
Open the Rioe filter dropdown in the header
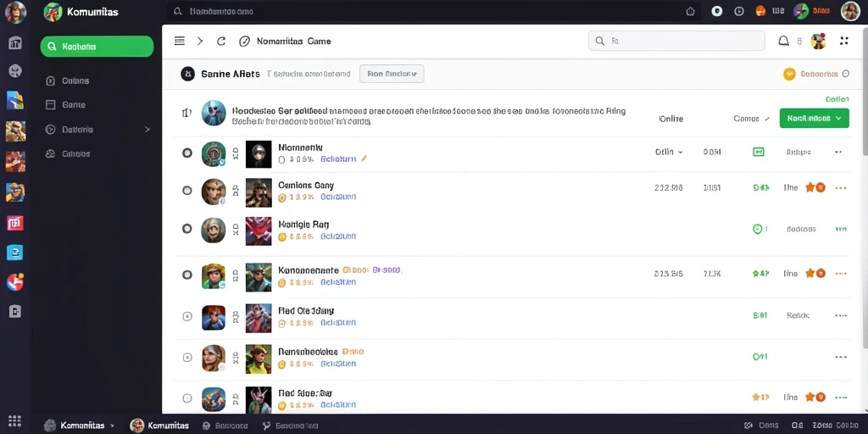click(x=392, y=74)
